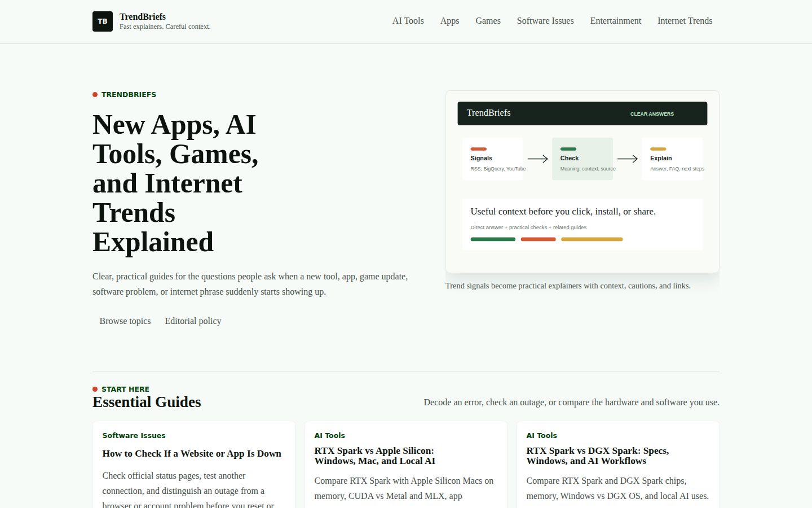The width and height of the screenshot is (812, 508).
Task: Select Games in the navigation
Action: click(x=488, y=21)
